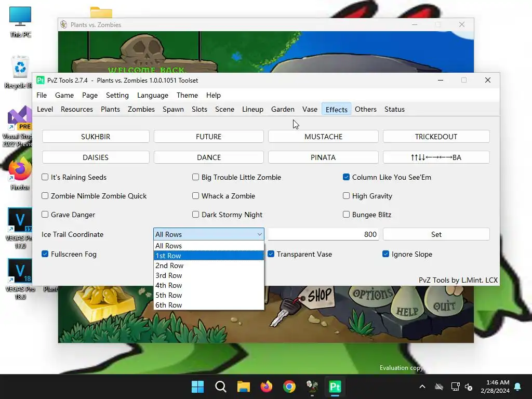This screenshot has height=399, width=532.
Task: Check Whack a Zombie option
Action: point(195,195)
